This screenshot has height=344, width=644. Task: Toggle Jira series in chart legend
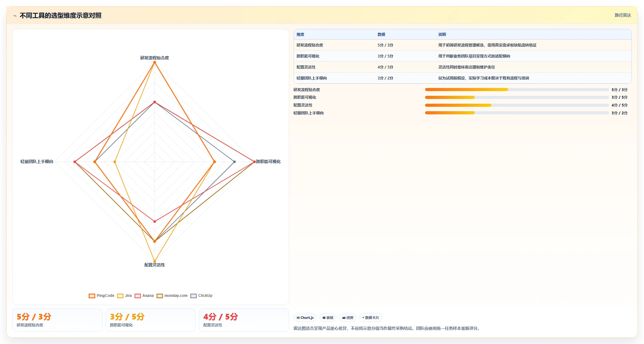pos(124,296)
